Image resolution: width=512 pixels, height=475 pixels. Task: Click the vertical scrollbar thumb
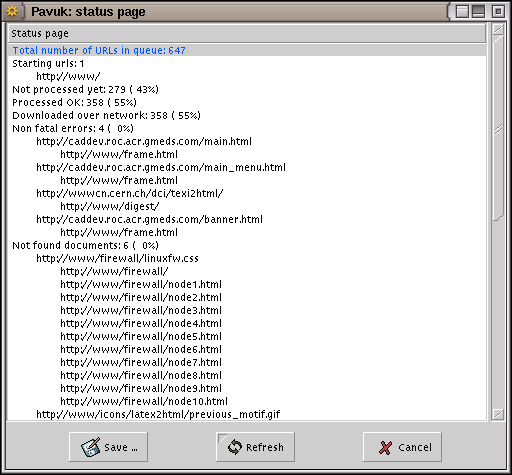tap(498, 128)
